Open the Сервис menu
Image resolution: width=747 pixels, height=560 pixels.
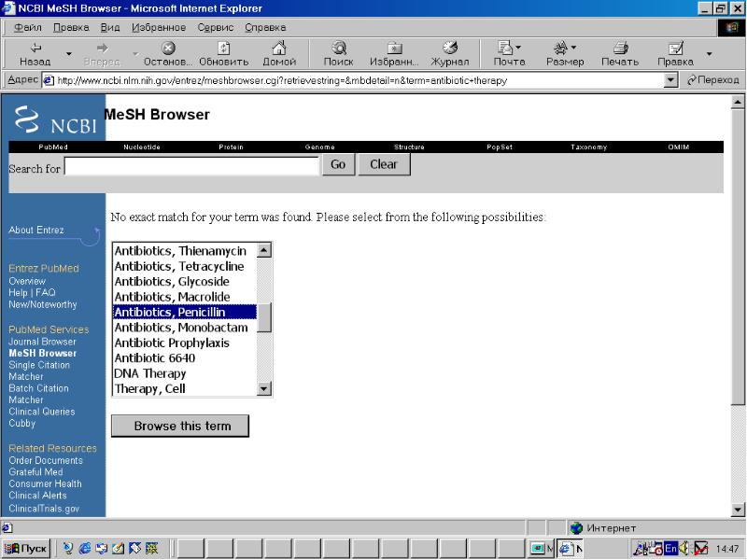point(216,28)
